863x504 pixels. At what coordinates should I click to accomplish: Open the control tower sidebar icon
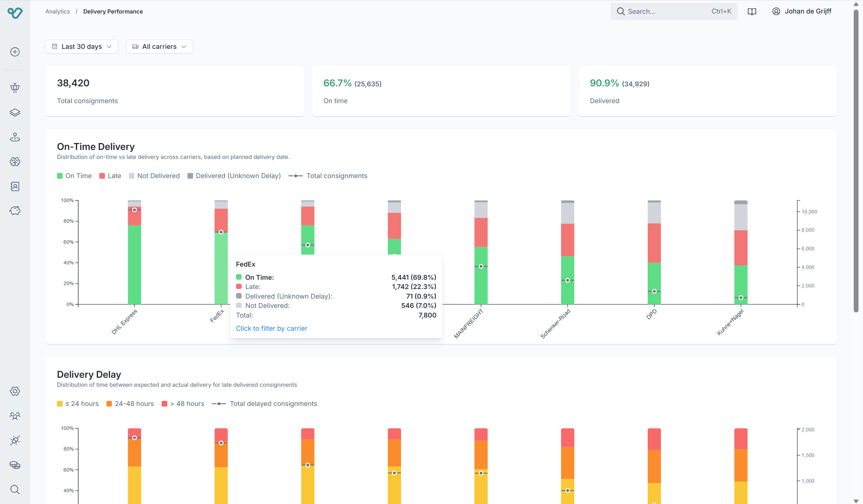(x=15, y=88)
